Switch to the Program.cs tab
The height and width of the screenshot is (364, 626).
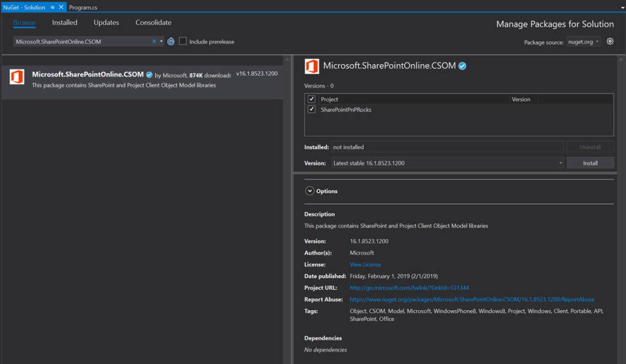[83, 7]
